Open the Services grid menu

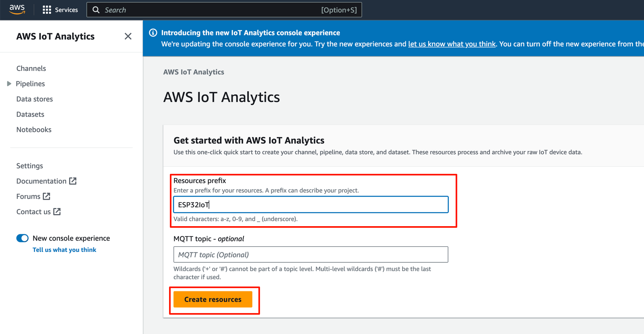[x=47, y=10]
